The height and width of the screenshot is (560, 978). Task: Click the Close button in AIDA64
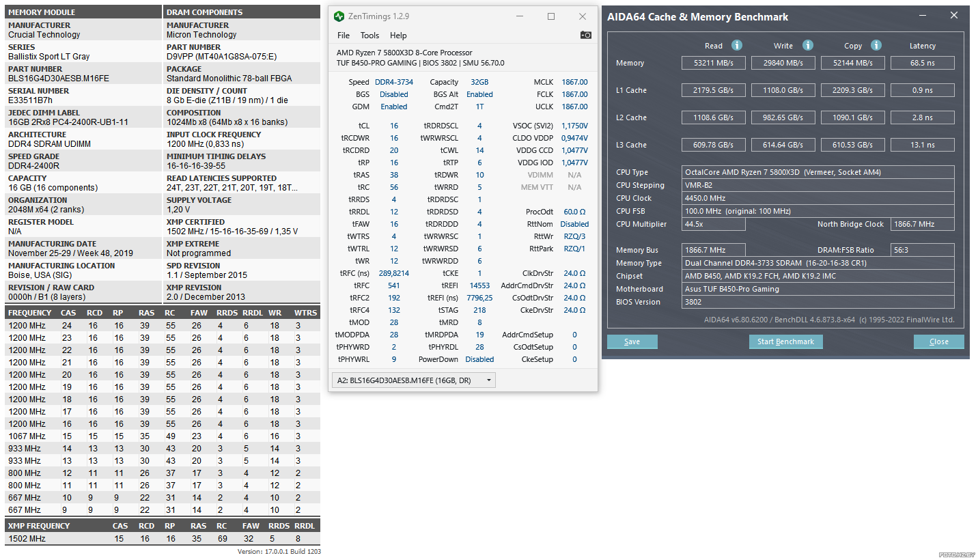coord(939,341)
